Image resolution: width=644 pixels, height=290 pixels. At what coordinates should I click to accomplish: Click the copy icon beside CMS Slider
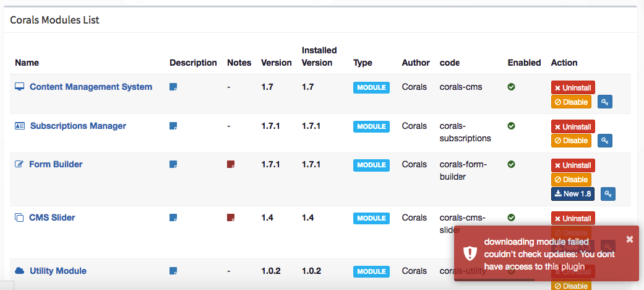tap(19, 217)
